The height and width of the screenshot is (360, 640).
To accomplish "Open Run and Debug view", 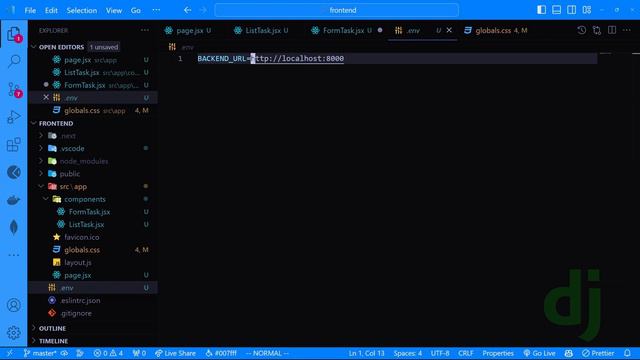I will click(x=13, y=117).
